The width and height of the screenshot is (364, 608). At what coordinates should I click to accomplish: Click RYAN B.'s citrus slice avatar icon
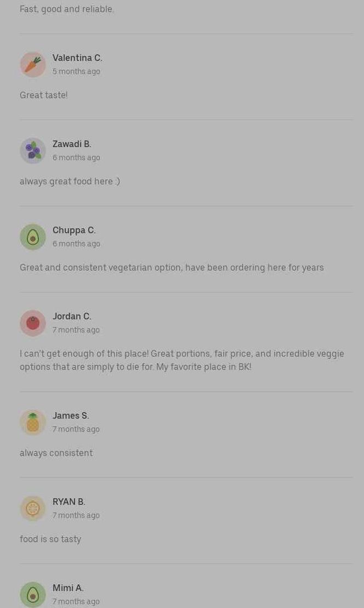33,508
